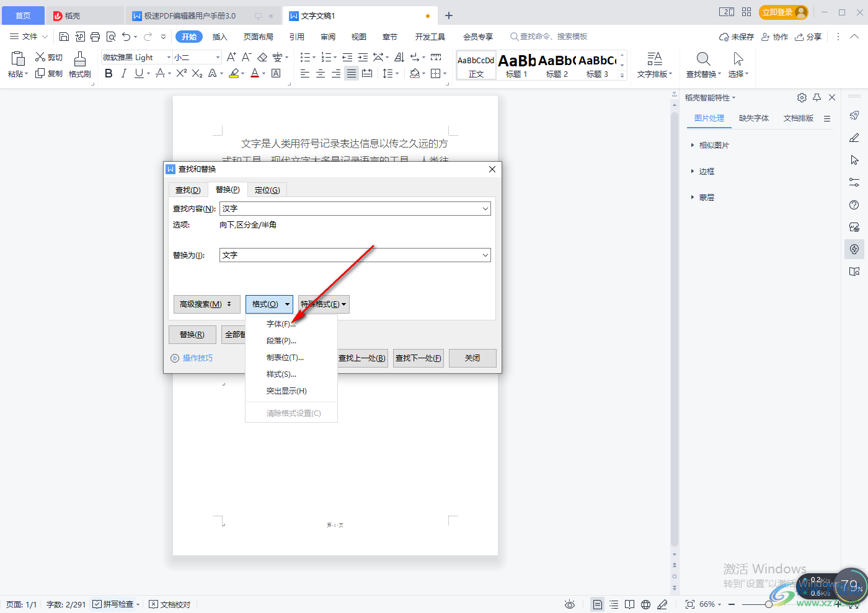Screen dimensions: 868x613
Task: Click the Clear Formatting eraser icon
Action: pos(262,57)
